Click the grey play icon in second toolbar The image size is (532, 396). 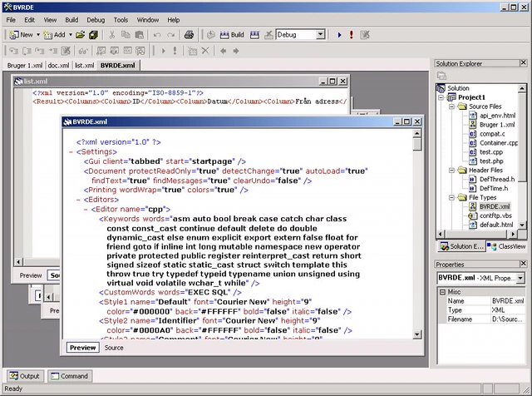[163, 51]
